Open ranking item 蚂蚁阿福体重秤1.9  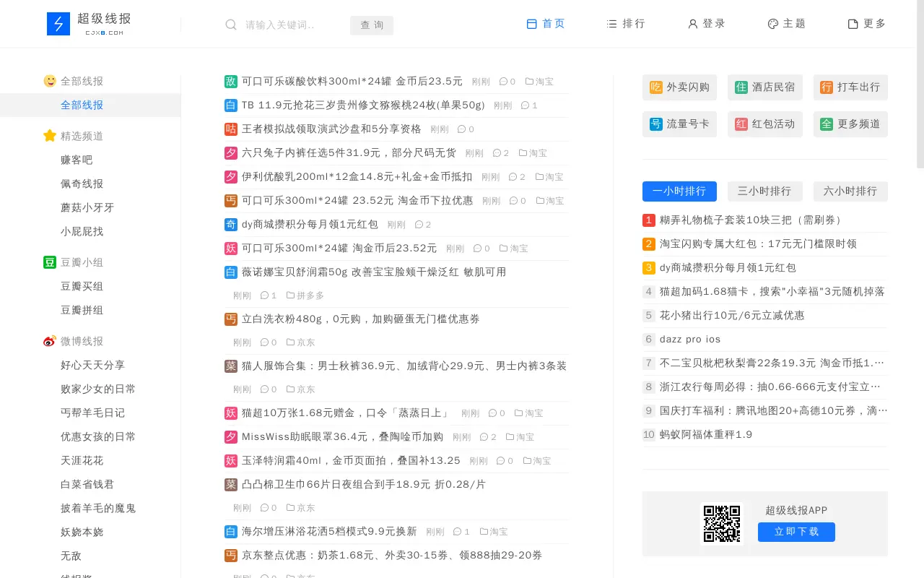(706, 435)
